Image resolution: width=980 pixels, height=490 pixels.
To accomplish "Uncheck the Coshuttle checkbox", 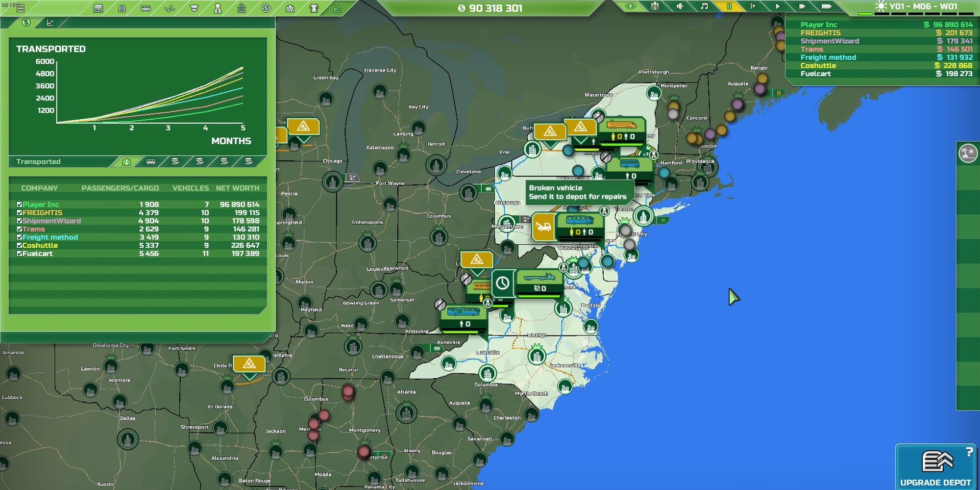I will tap(19, 245).
